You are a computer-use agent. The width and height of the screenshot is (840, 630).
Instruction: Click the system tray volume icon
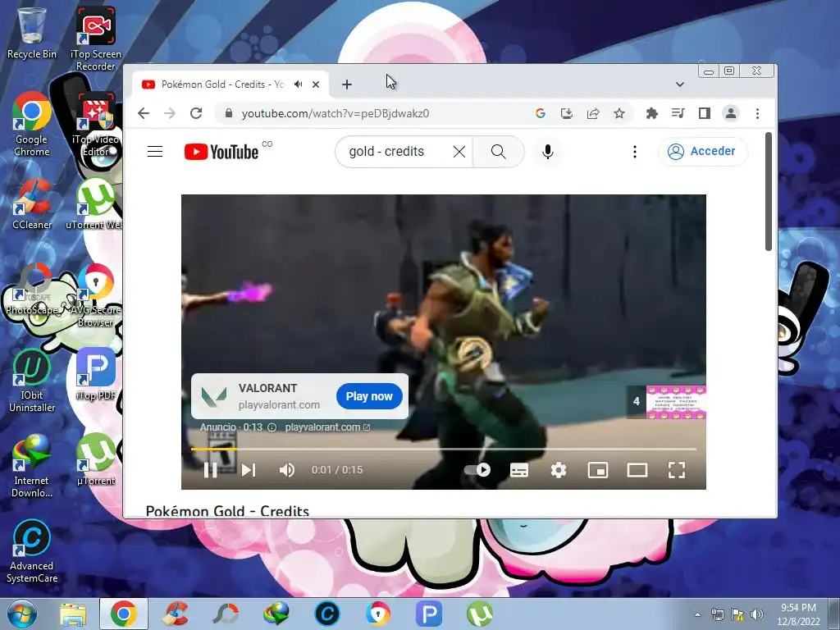[x=756, y=614]
